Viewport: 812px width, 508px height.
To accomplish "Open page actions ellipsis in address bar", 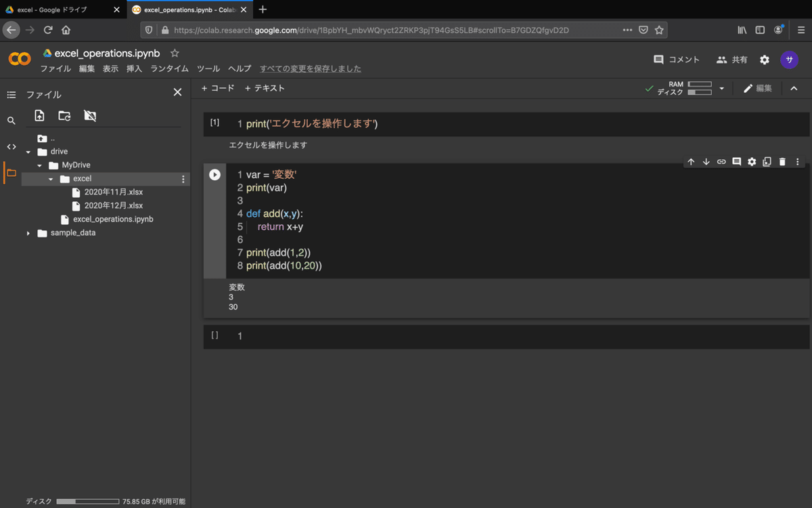I will (627, 30).
